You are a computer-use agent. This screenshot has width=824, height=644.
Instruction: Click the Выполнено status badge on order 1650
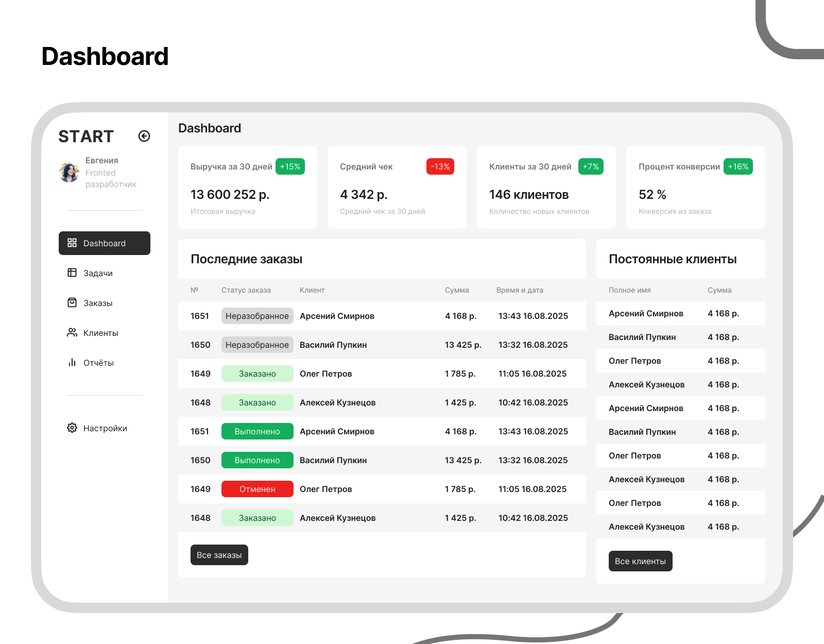click(x=257, y=460)
